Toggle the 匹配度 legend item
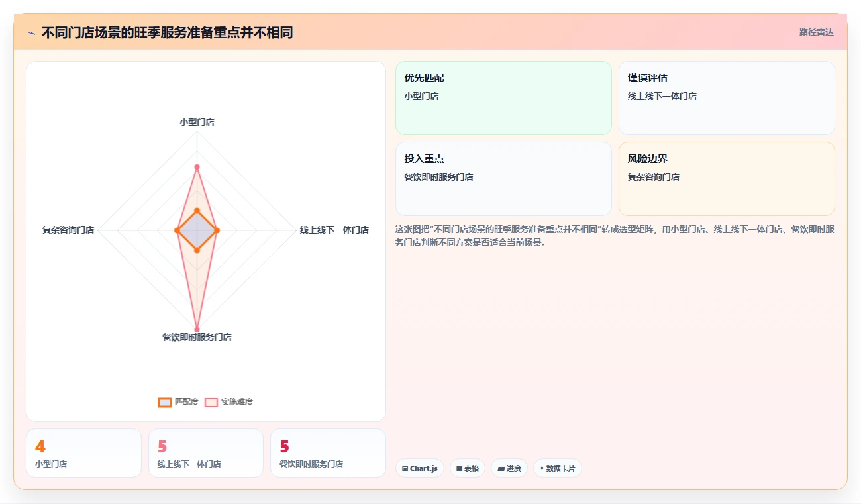 tap(178, 402)
